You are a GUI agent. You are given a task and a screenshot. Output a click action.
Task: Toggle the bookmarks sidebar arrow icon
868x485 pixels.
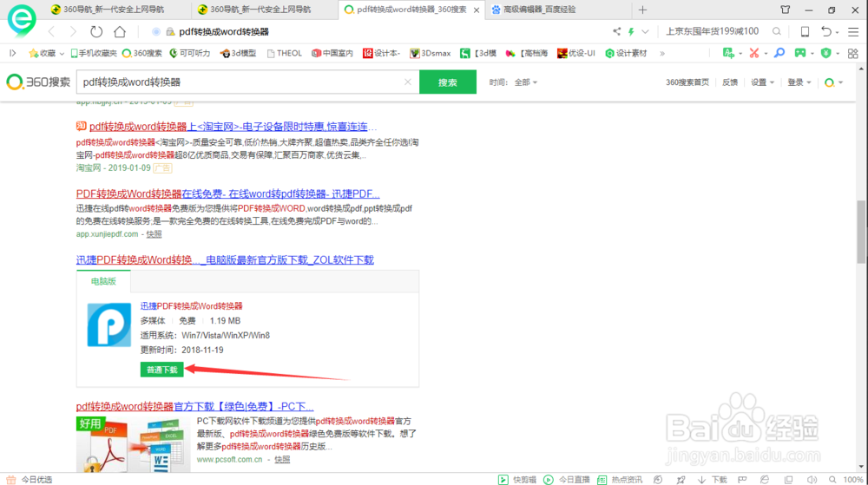(x=13, y=53)
